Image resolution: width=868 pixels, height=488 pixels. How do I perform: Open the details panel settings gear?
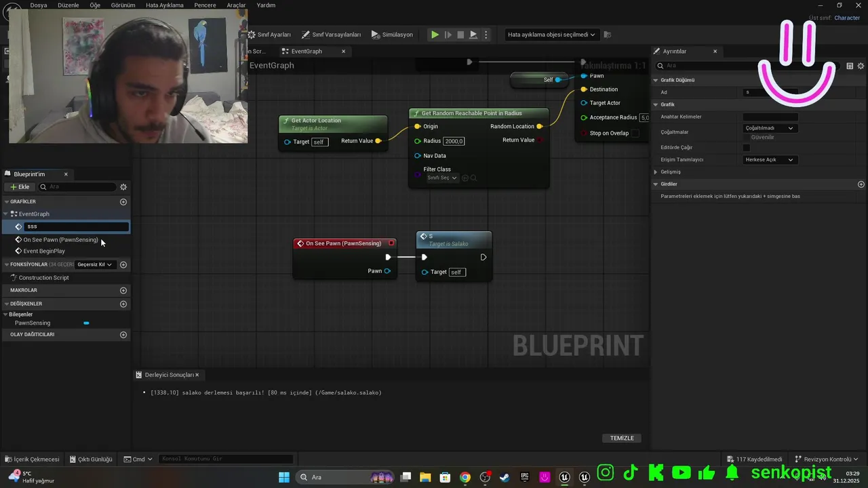861,66
